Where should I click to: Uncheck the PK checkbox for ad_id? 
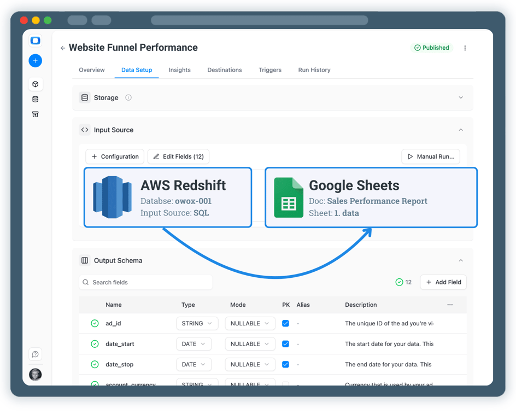click(x=285, y=324)
